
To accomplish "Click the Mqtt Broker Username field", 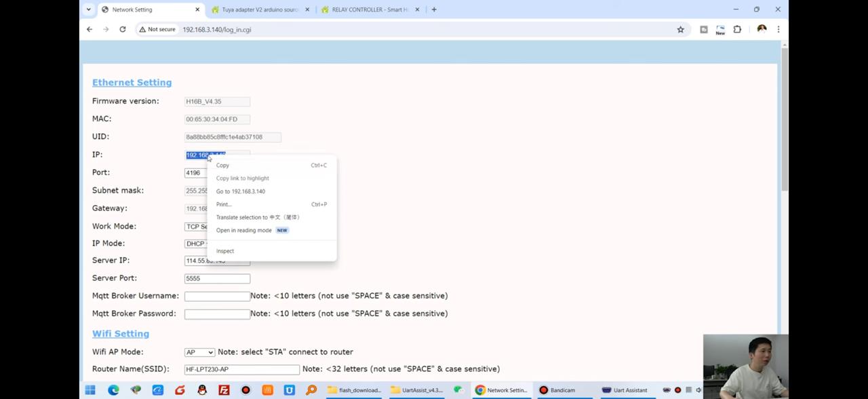I will pyautogui.click(x=217, y=297).
